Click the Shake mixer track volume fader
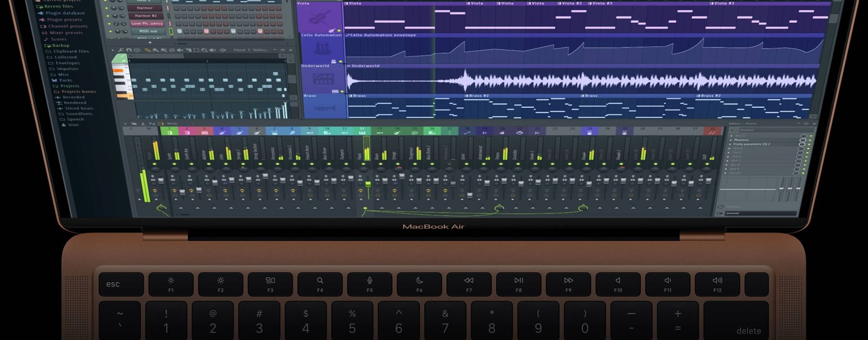This screenshot has height=340, width=868. (x=708, y=180)
